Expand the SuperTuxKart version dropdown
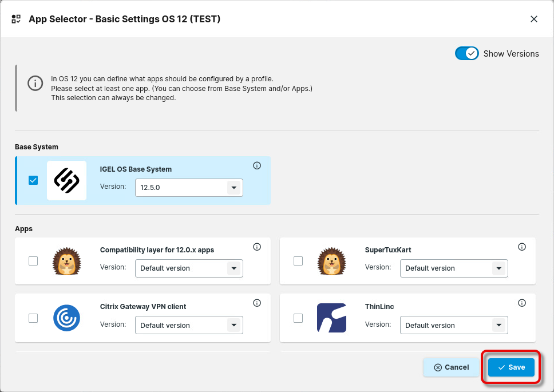Viewport: 554px width, 392px height. point(454,268)
